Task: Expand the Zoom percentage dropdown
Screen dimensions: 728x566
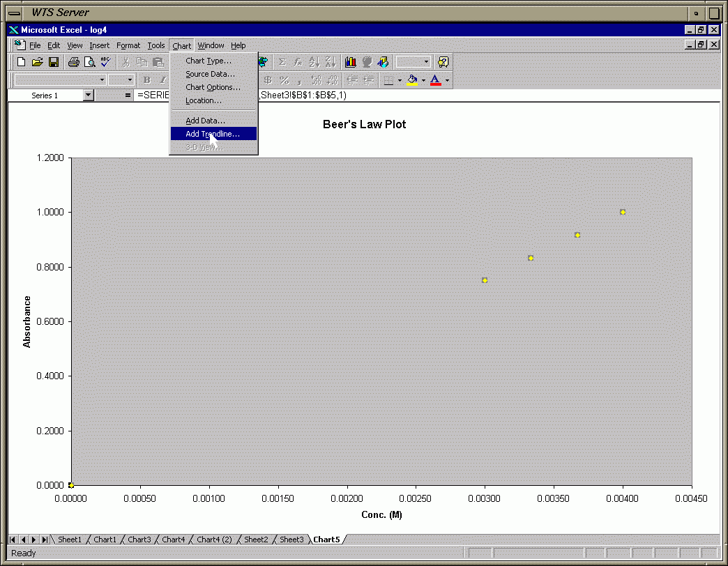Action: [x=426, y=62]
